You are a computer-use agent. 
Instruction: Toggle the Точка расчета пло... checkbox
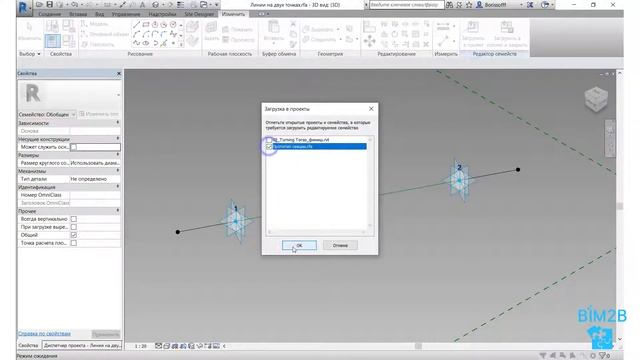pyautogui.click(x=73, y=243)
